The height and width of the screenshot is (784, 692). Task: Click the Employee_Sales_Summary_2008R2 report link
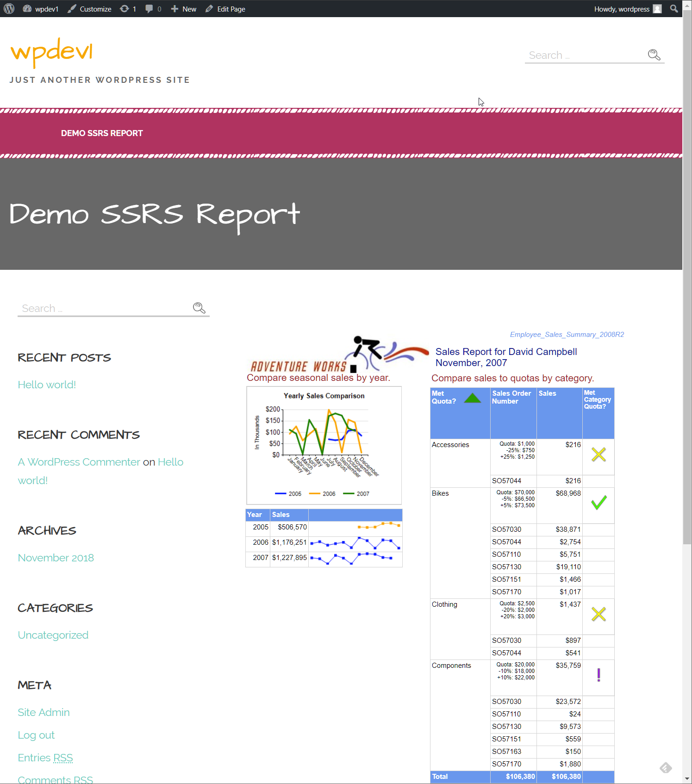tap(567, 335)
